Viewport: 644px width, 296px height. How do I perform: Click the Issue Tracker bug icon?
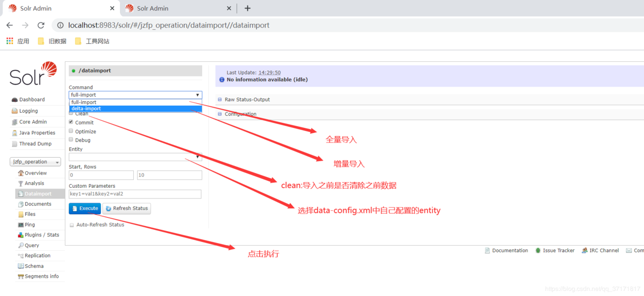(538, 250)
